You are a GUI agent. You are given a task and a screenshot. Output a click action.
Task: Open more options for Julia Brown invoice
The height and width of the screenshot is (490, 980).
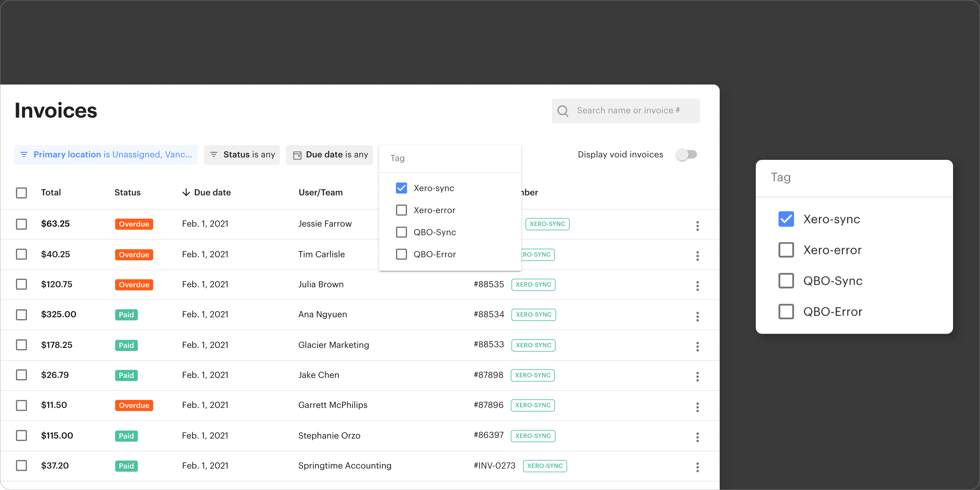[697, 286]
